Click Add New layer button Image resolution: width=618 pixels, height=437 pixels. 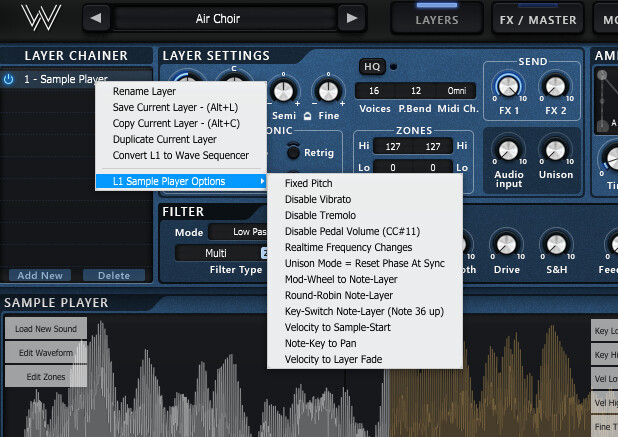click(x=40, y=275)
